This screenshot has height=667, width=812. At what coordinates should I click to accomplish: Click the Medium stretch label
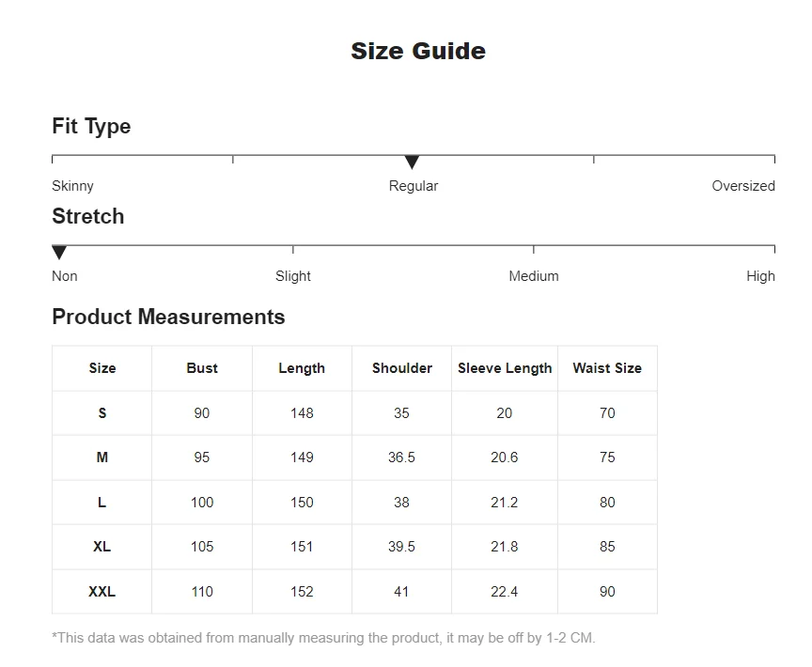(534, 276)
